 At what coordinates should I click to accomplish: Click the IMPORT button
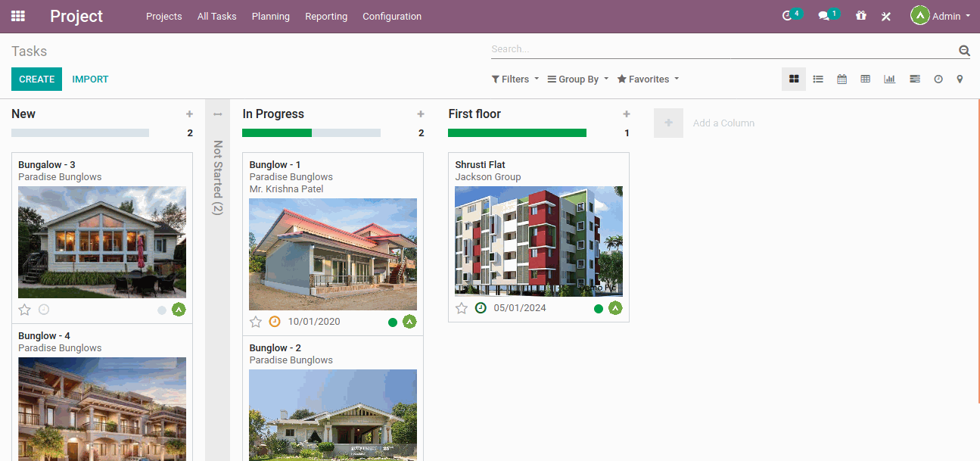tap(90, 79)
